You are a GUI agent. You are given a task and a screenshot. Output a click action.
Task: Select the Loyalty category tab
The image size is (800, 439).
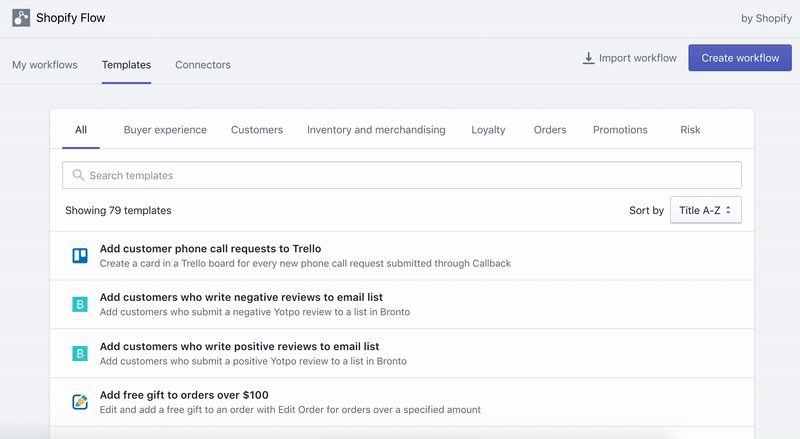click(488, 130)
